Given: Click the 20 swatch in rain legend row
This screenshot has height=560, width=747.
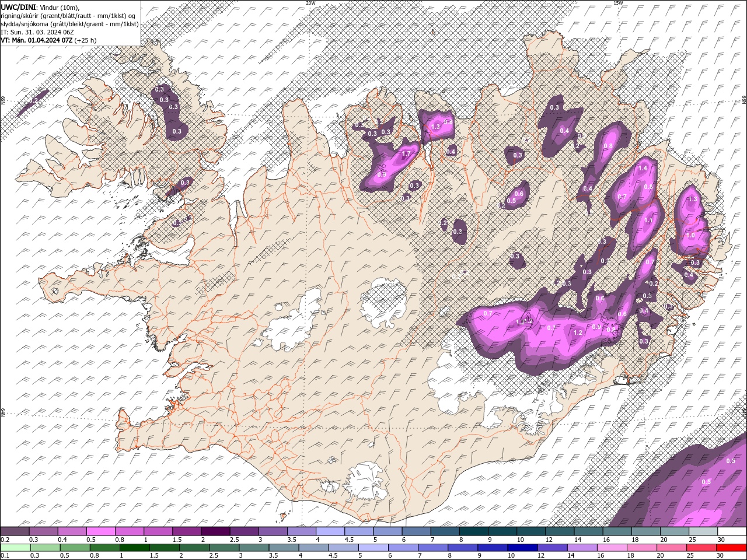Looking at the screenshot, I should tap(672, 548).
